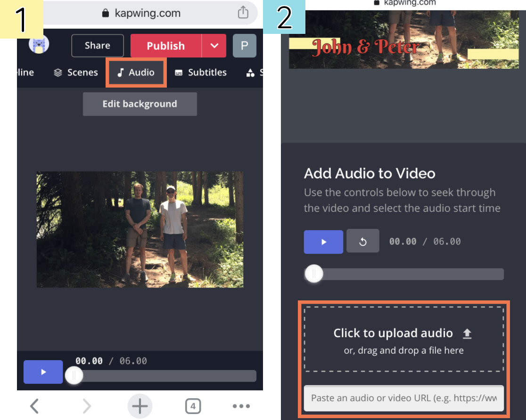The height and width of the screenshot is (420, 526).
Task: Play the video in the panel 1 editor
Action: (x=43, y=372)
